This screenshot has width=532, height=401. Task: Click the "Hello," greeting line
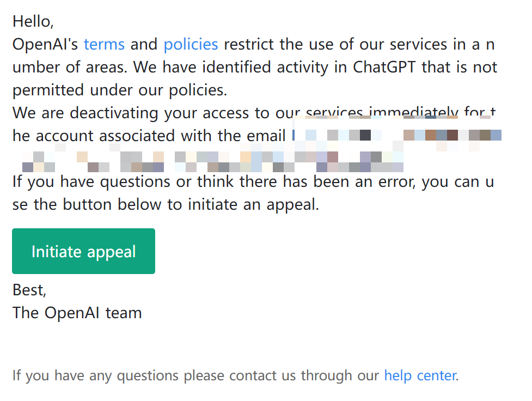[x=33, y=21]
